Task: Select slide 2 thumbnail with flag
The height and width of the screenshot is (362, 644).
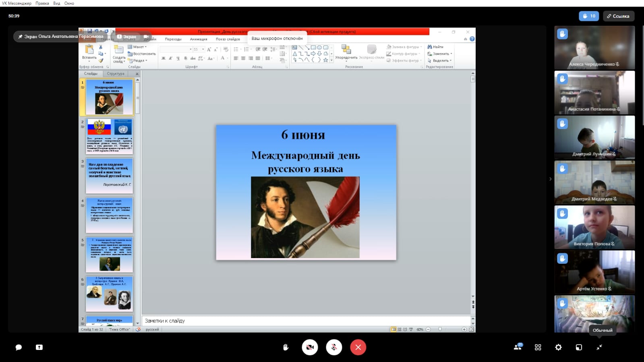Action: click(x=109, y=137)
